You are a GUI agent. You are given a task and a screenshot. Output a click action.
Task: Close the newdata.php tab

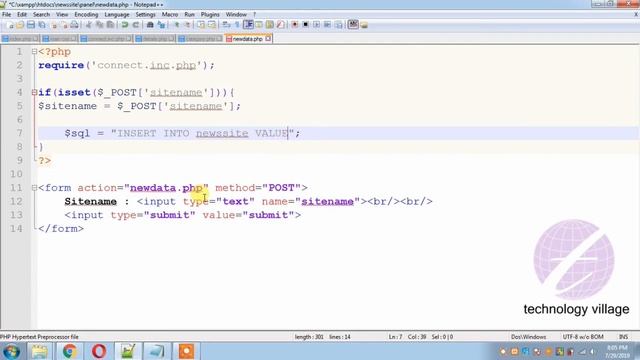click(x=268, y=39)
